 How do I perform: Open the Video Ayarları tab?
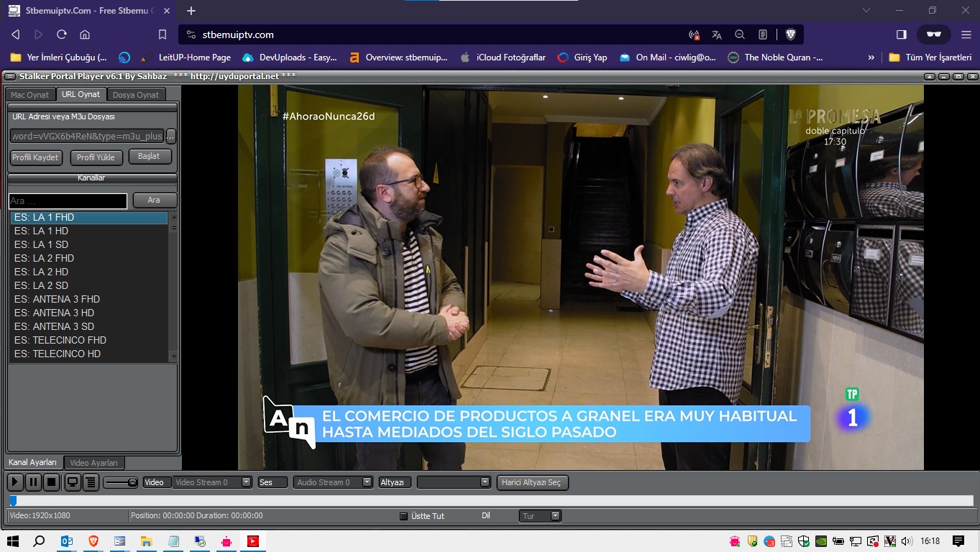coord(94,463)
